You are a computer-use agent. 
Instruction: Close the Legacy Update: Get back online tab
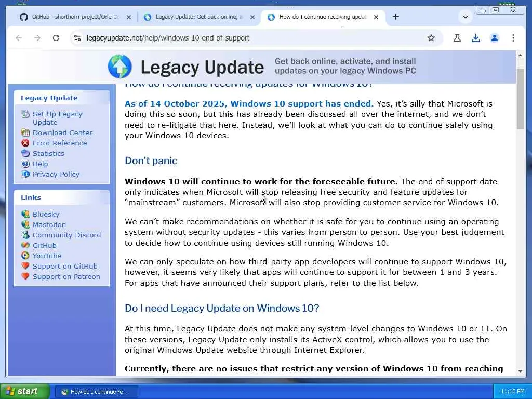point(252,17)
